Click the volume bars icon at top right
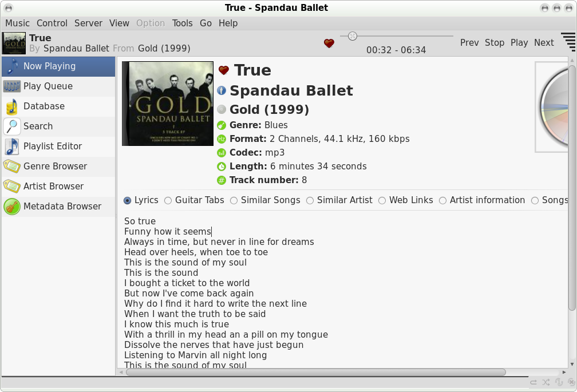The image size is (577, 392). click(x=568, y=42)
